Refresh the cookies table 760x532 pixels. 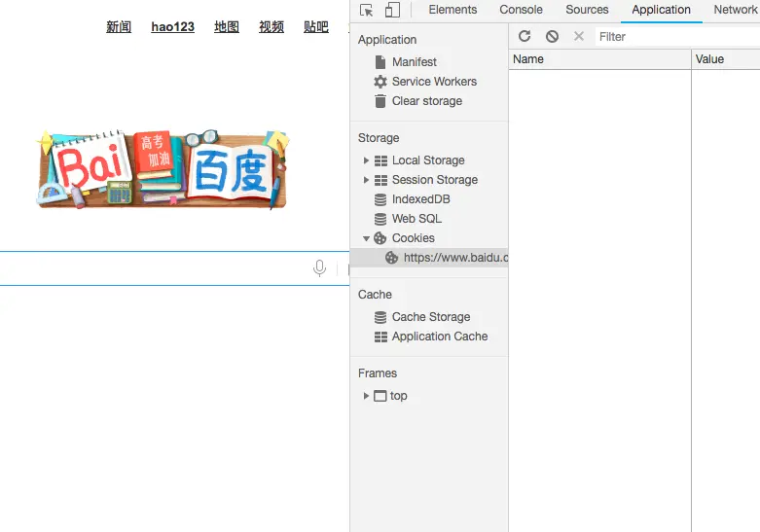tap(525, 36)
